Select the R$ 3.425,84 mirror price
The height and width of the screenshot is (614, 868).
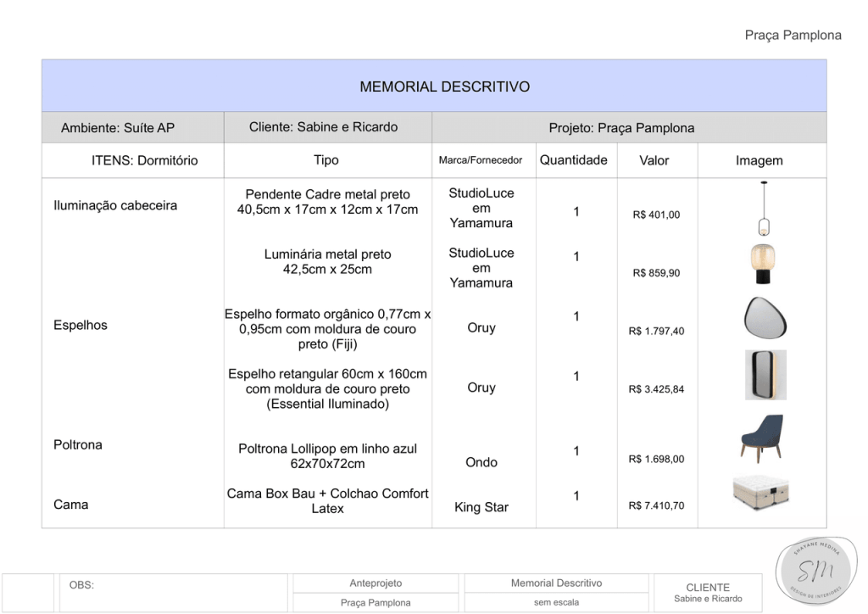656,389
